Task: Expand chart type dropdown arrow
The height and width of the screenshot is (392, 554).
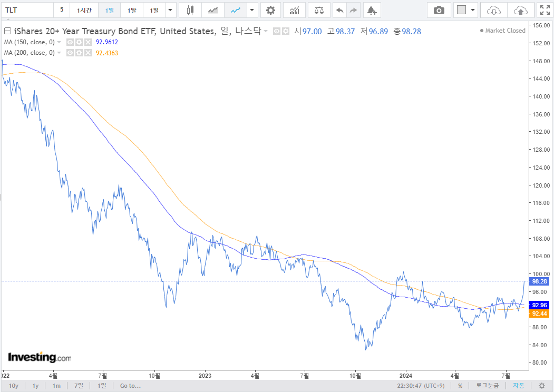Action: pos(252,10)
